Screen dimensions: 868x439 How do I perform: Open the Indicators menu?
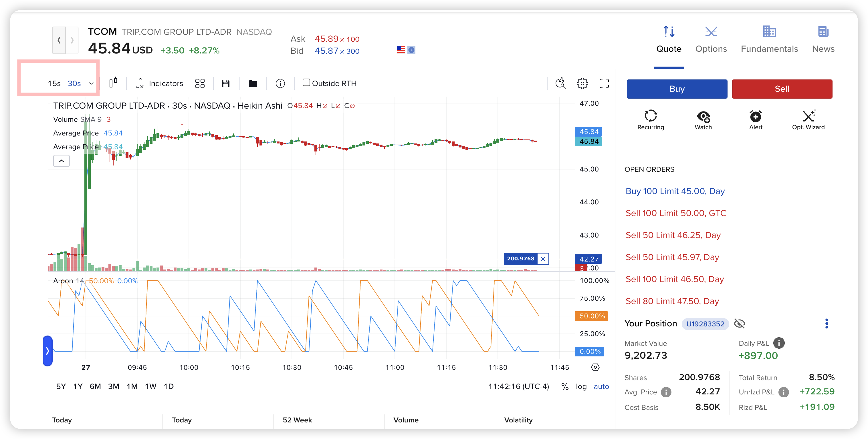click(159, 83)
